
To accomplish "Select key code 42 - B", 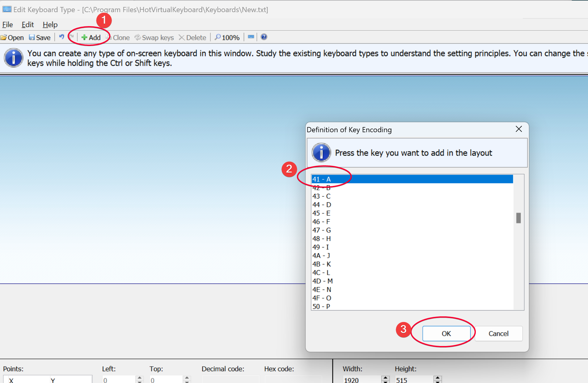I will (412, 188).
